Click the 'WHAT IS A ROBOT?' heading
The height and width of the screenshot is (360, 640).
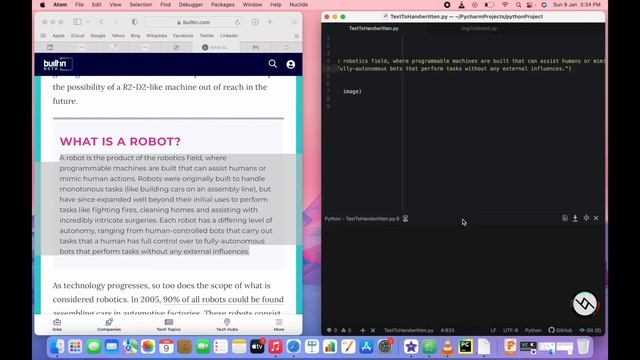coord(120,141)
